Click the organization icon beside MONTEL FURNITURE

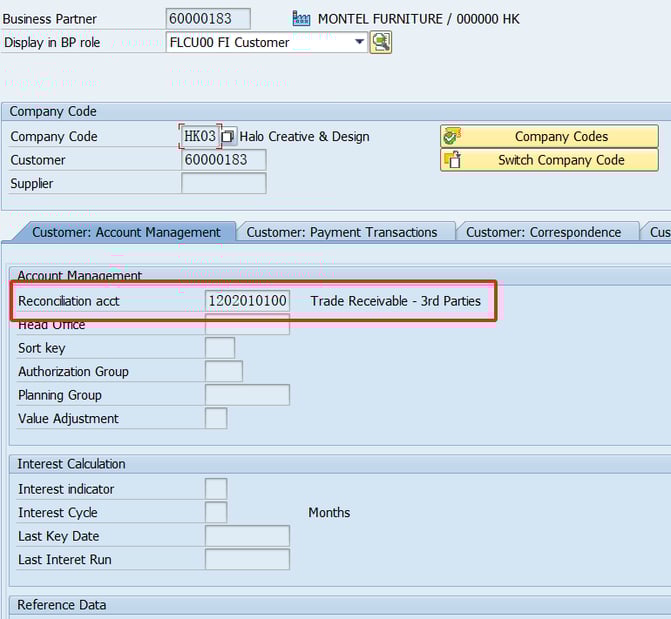point(301,19)
